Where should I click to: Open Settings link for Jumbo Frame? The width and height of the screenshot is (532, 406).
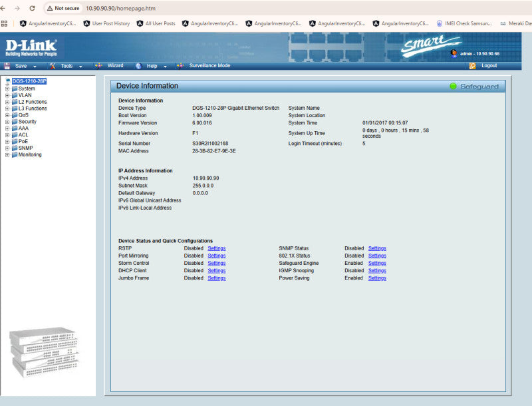click(x=217, y=278)
